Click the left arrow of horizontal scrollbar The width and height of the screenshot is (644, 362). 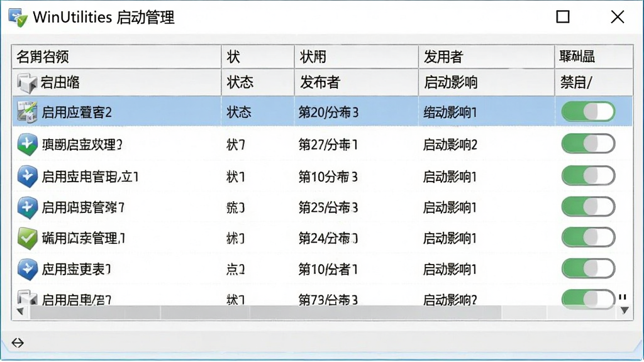19,312
